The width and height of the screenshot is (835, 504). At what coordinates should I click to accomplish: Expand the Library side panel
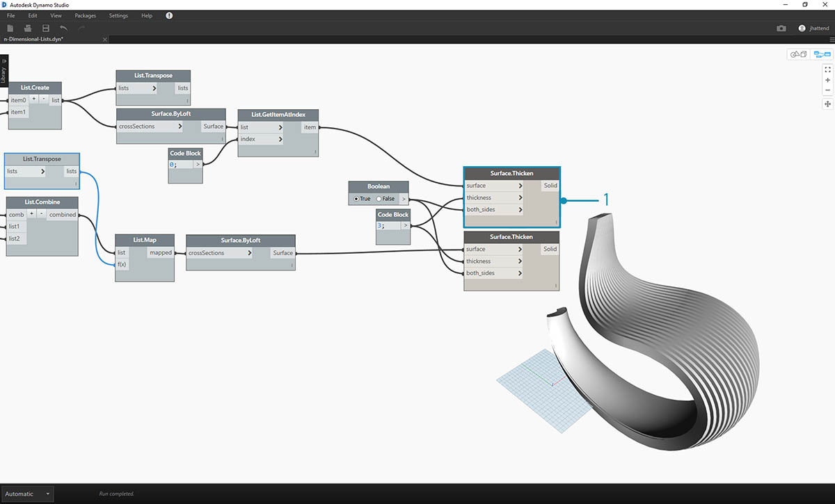point(3,70)
